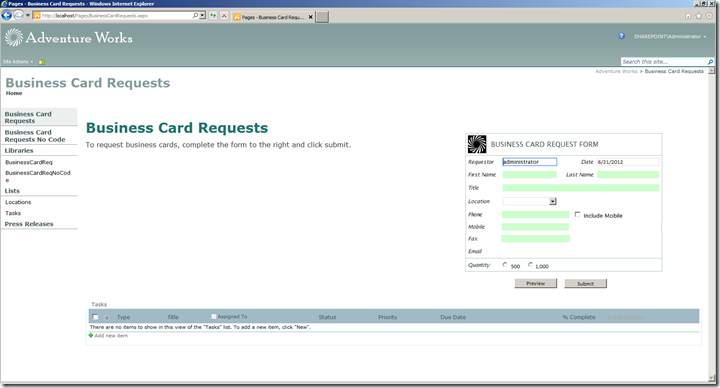Click the black swirl form logo
This screenshot has height=388, width=720.
[x=477, y=144]
